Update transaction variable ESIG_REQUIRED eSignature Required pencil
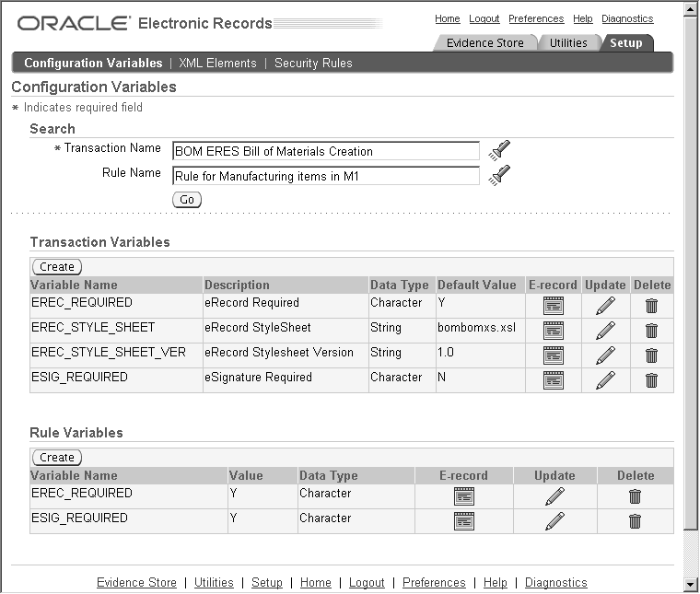Screen dimensions: 700x594 605,380
